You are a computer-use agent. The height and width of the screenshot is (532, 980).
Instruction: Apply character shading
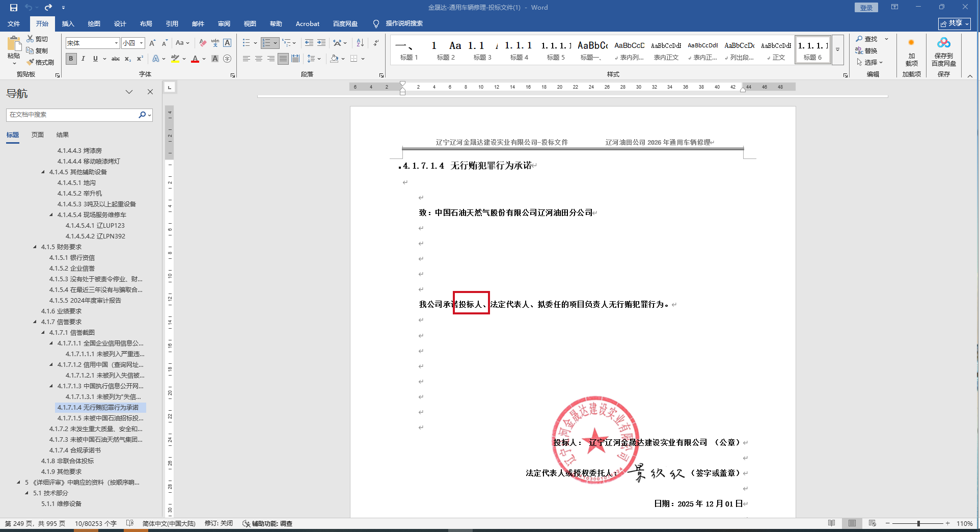pyautogui.click(x=215, y=59)
